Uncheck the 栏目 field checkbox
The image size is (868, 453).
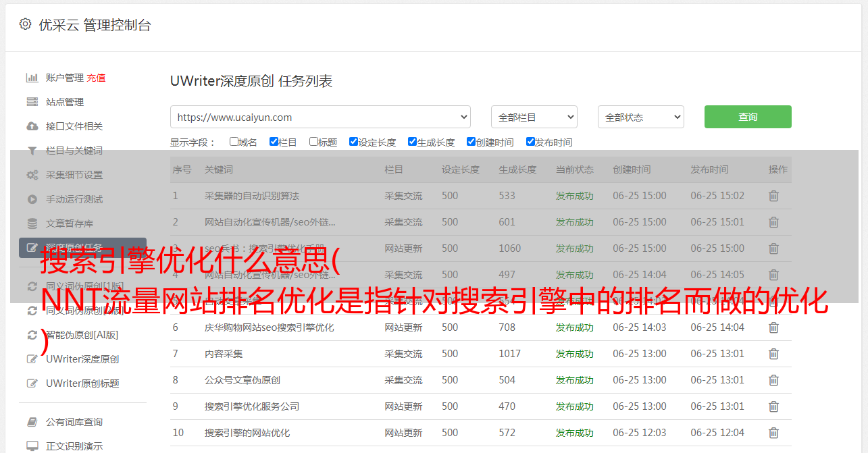(274, 142)
